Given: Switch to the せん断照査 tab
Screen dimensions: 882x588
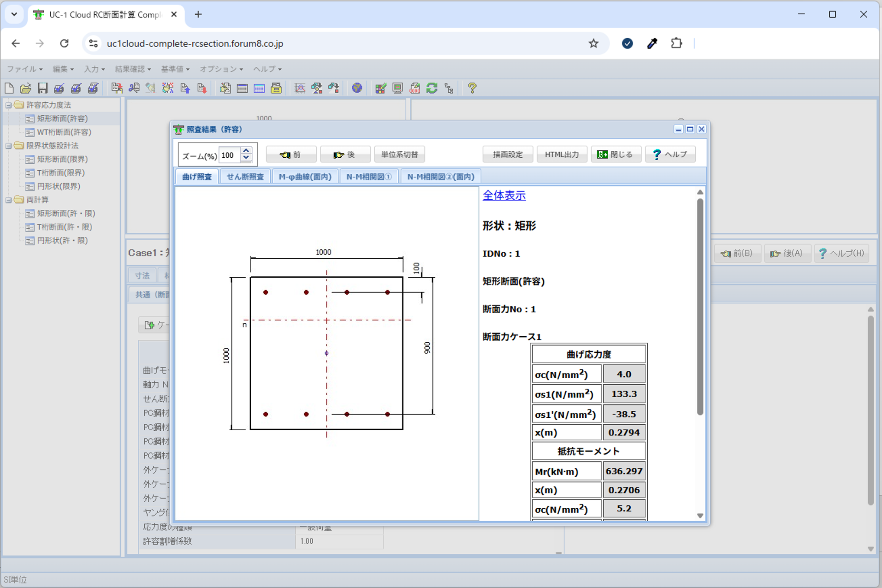Looking at the screenshot, I should click(245, 177).
